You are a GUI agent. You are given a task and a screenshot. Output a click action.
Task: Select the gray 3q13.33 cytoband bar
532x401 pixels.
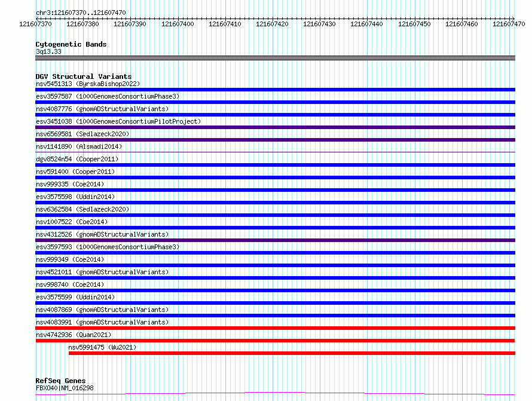275,58
